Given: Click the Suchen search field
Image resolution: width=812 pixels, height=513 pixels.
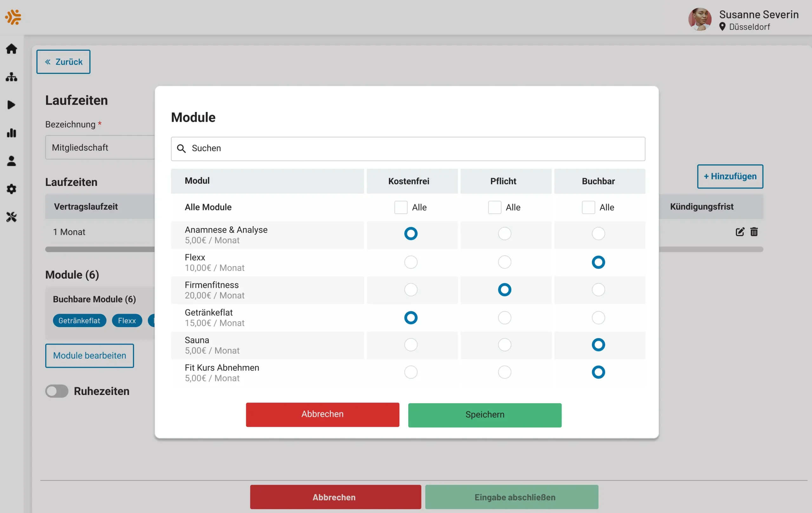Looking at the screenshot, I should point(408,149).
